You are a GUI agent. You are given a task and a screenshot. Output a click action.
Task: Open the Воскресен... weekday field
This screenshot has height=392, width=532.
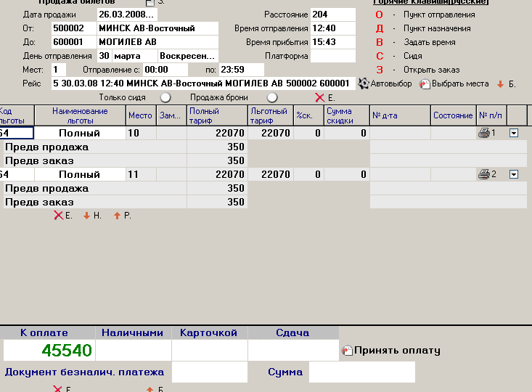188,56
